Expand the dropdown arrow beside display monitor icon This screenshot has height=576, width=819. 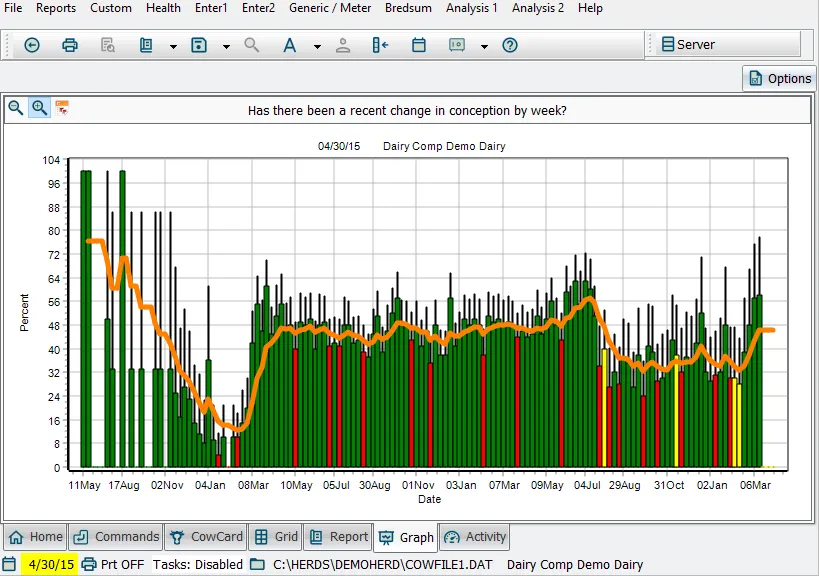click(484, 46)
